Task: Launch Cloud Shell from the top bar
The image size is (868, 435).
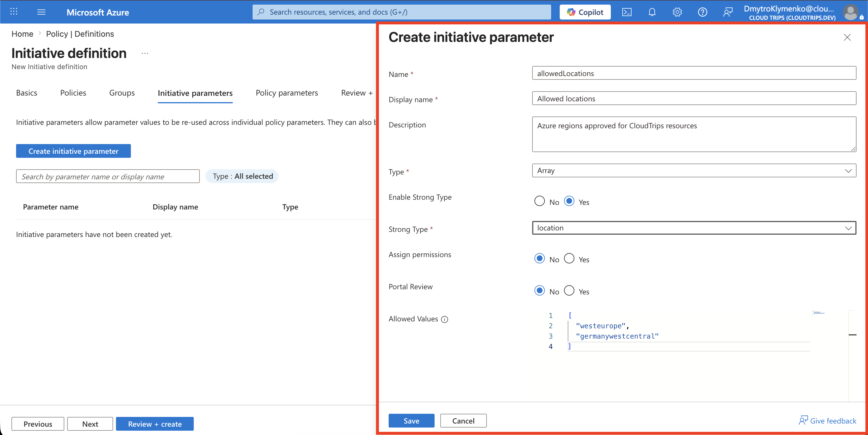Action: pyautogui.click(x=626, y=12)
